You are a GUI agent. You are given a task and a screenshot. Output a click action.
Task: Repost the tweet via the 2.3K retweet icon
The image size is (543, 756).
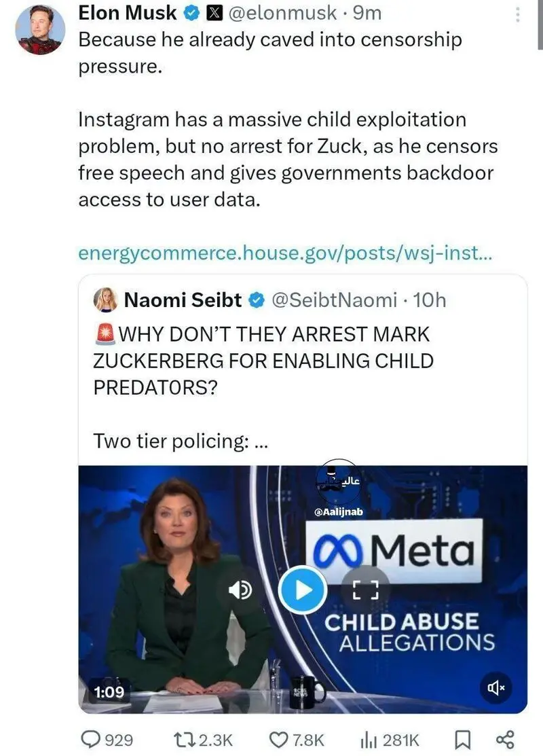click(203, 739)
